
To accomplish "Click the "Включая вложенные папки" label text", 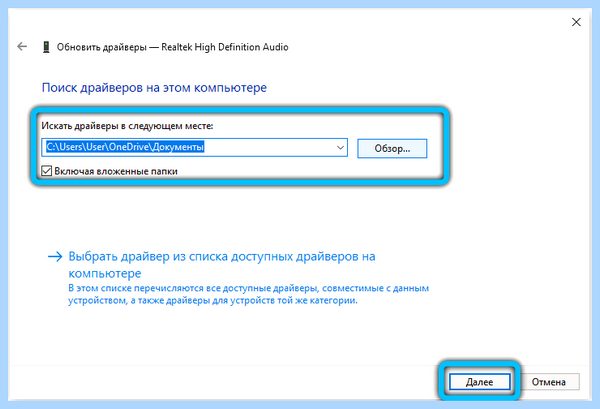I will point(116,171).
